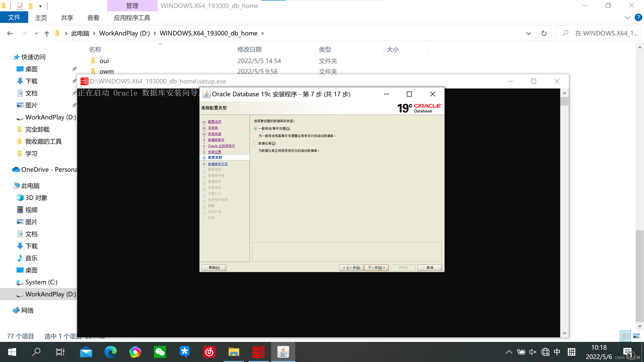This screenshot has width=644, height=362.
Task: Switch to the 主页 ribbon tab
Action: (x=41, y=18)
